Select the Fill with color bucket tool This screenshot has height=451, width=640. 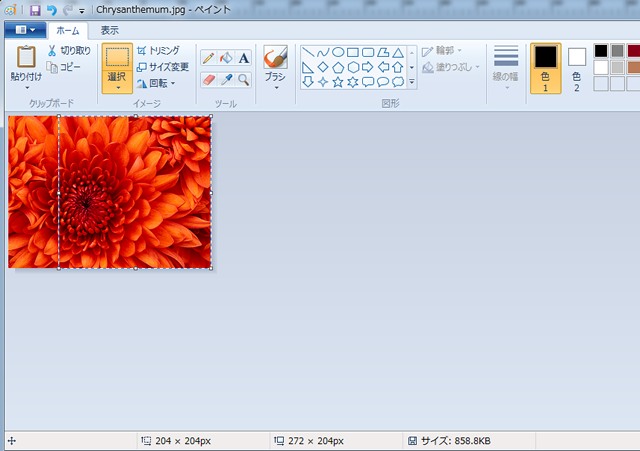[x=226, y=58]
